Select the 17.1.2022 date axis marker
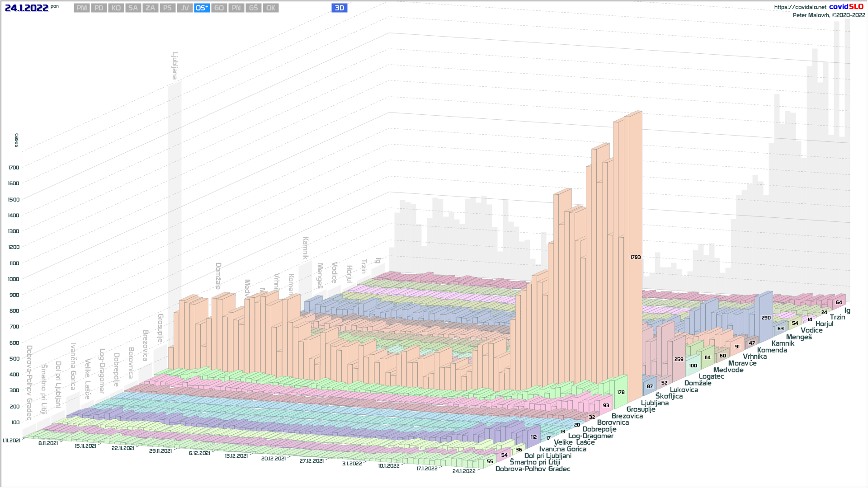Image resolution: width=868 pixels, height=488 pixels. [427, 469]
